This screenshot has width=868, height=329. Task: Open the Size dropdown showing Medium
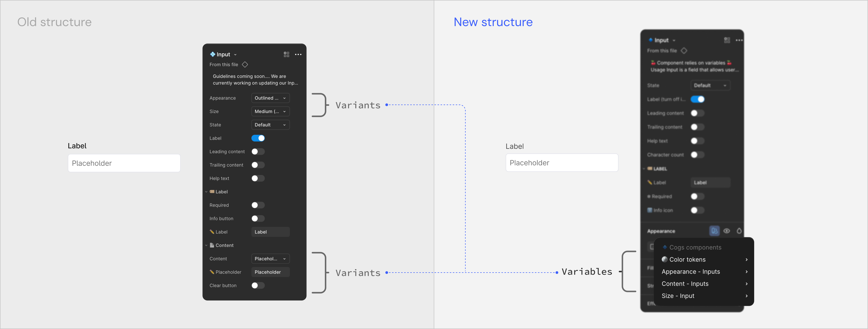point(270,112)
